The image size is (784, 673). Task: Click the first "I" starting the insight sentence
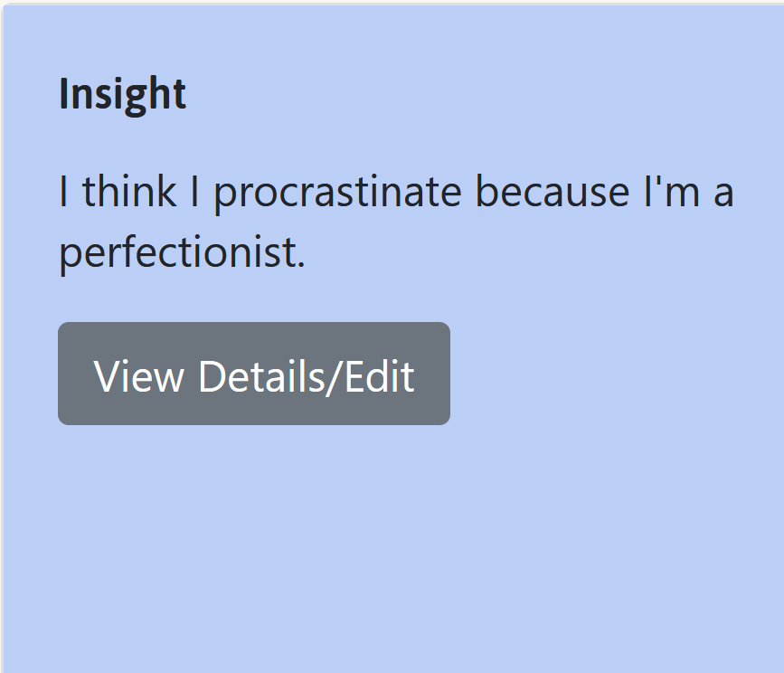(x=64, y=192)
